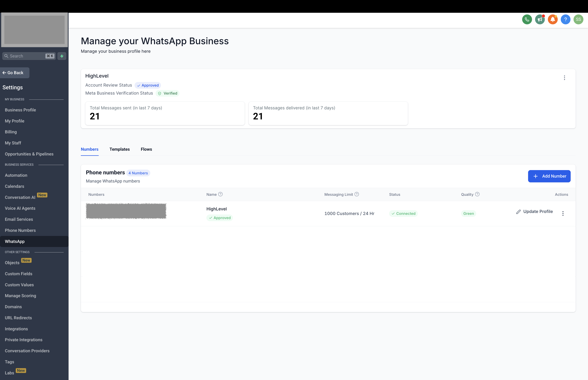Image resolution: width=588 pixels, height=380 pixels.
Task: Click the Quality column info icon
Action: pos(477,194)
